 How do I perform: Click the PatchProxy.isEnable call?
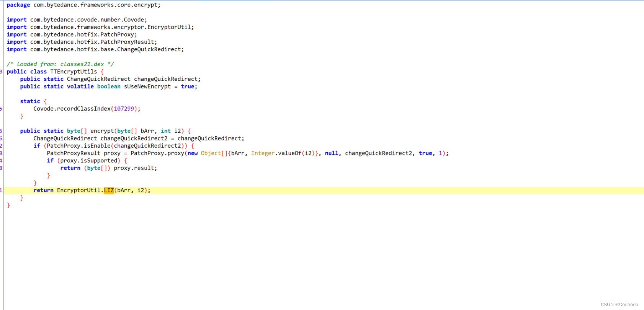coord(78,146)
